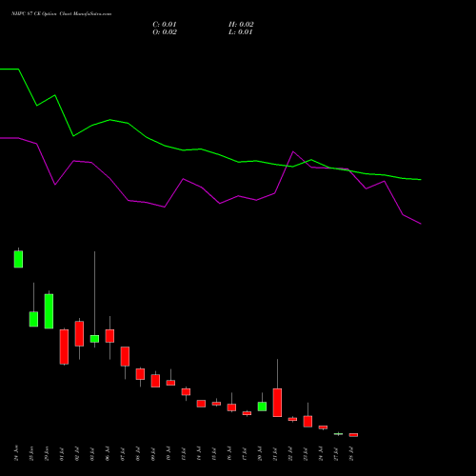Select the 01 Jul date label
This screenshot has height=476, width=476.
coord(62,453)
